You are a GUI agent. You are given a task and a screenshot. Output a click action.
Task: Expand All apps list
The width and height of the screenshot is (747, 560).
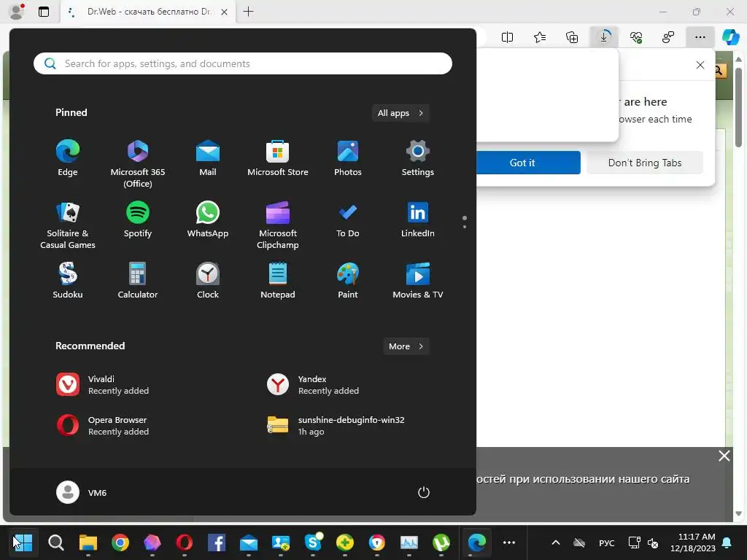point(400,113)
